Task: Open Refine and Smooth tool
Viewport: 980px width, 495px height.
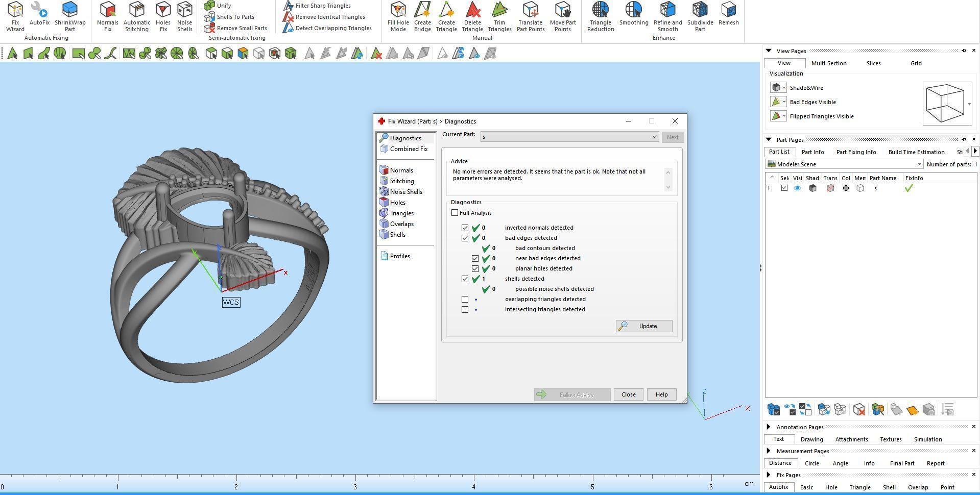Action: [x=667, y=16]
